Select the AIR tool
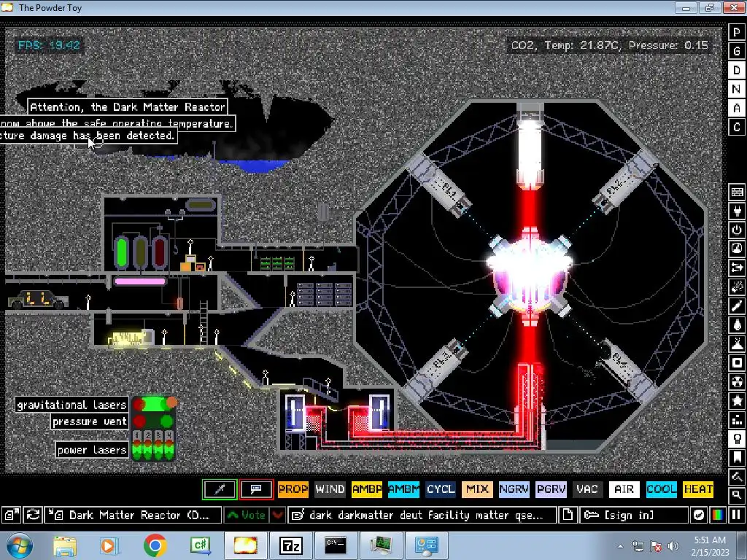Viewport: 747px width, 560px height. click(x=624, y=489)
